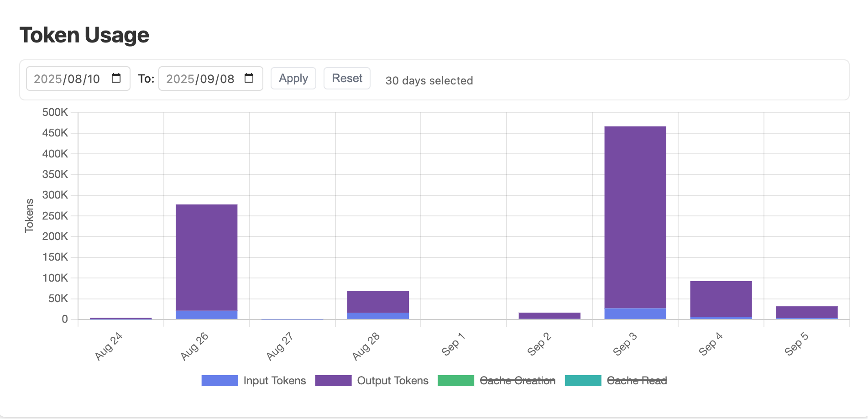Select the end date field 2025/09/08
Screen dimensions: 868x419
tap(211, 79)
